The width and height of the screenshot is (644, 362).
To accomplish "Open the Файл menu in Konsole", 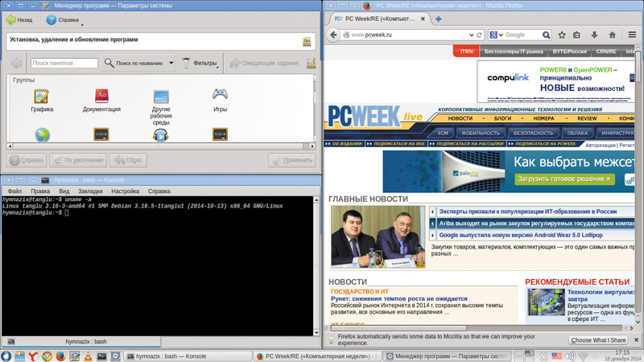I will pyautogui.click(x=14, y=191).
